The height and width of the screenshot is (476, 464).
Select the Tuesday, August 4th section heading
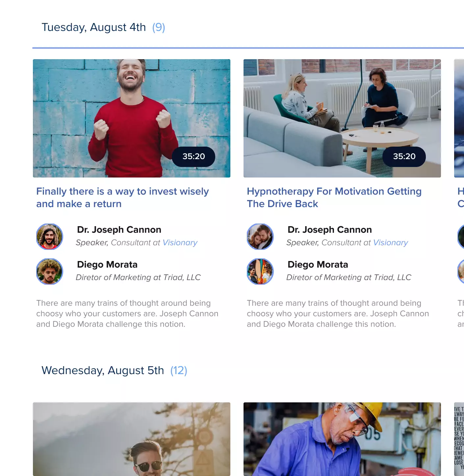tap(94, 27)
